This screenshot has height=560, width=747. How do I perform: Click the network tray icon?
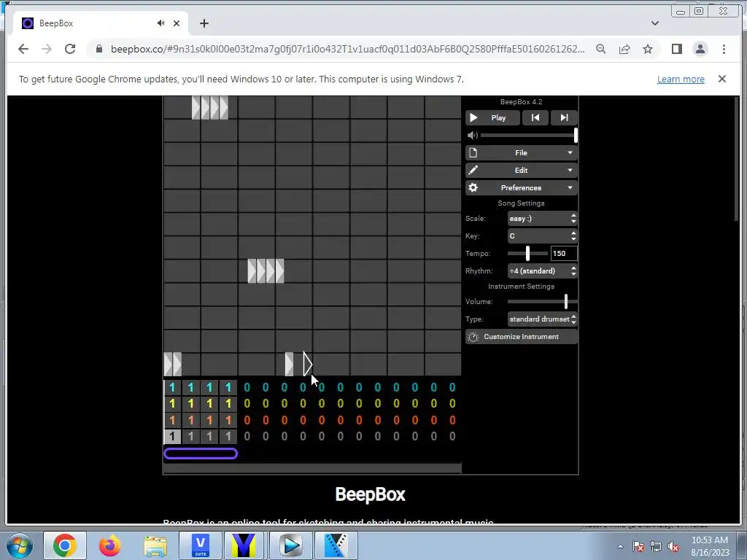656,546
